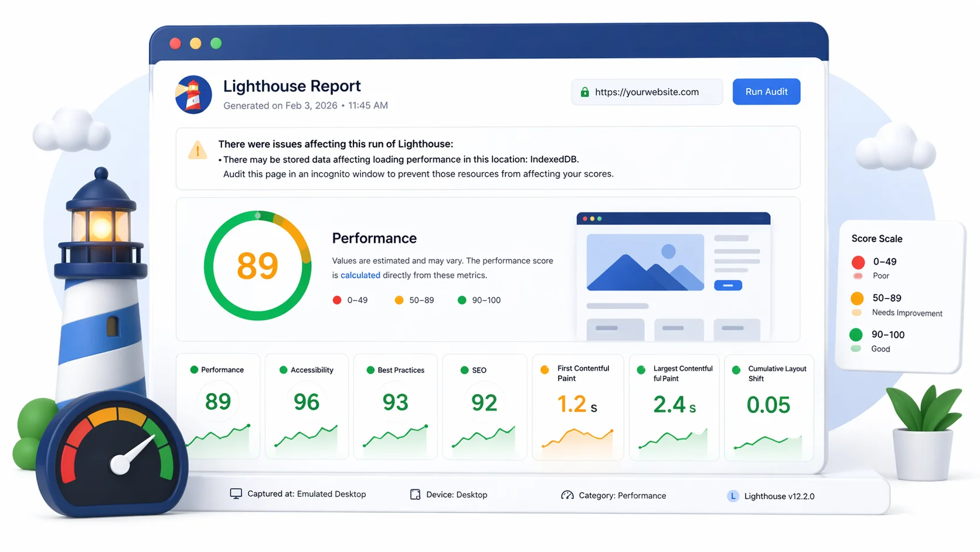The width and height of the screenshot is (980, 552).
Task: Select the Accessibility score card
Action: 307,406
